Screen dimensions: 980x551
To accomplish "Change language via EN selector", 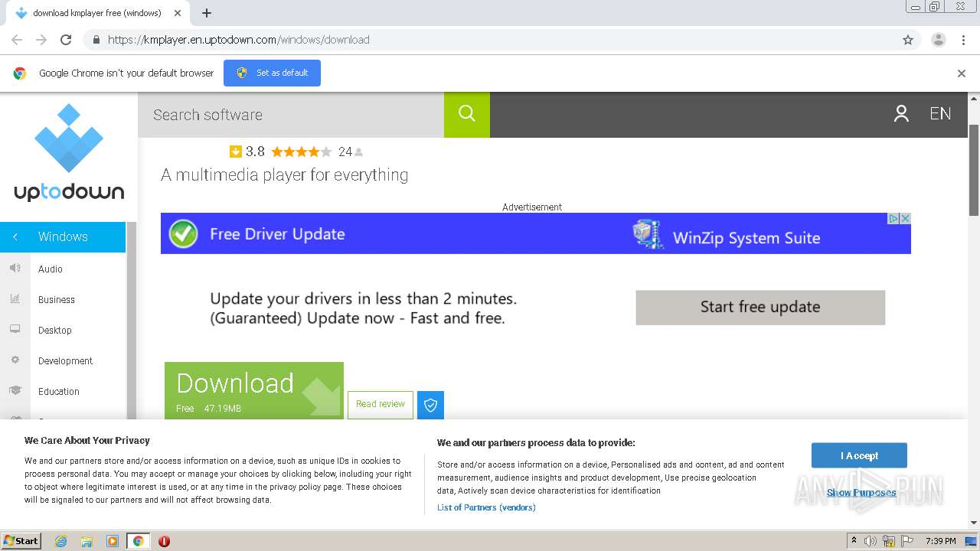I will pos(940,114).
